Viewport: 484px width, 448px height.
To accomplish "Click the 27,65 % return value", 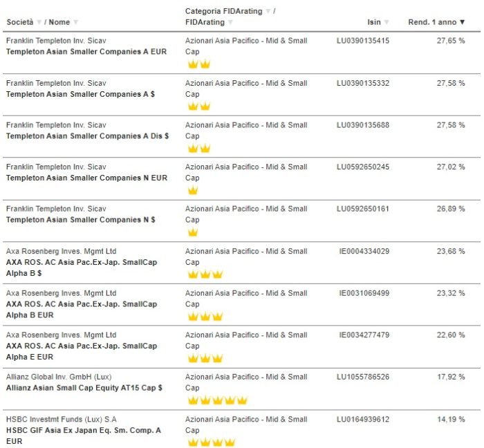I will 451,41.
